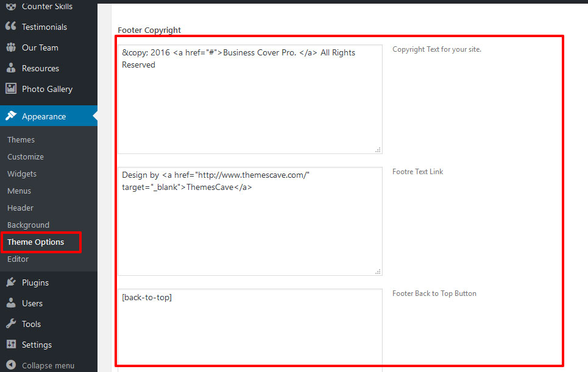Viewport: 588px width, 372px height.
Task: Click the Appearance paintbrush icon
Action: pyautogui.click(x=11, y=116)
